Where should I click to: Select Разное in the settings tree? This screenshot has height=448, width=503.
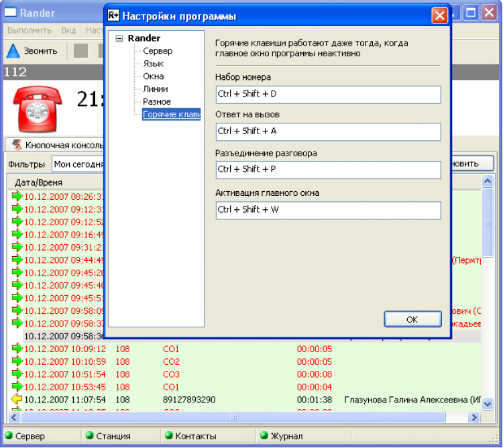coord(156,102)
